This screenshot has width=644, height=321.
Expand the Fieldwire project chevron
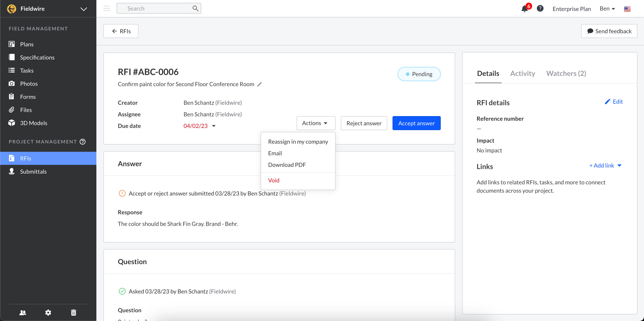[83, 9]
